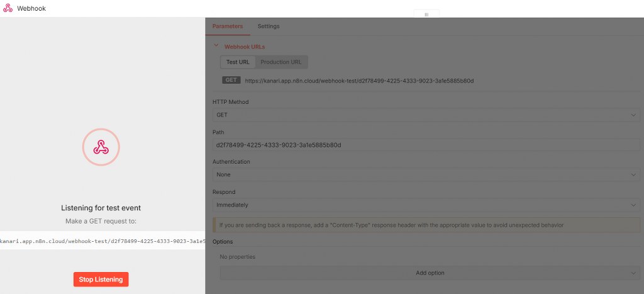
Task: Click the 'Make a GET request to:' text
Action: (101, 221)
